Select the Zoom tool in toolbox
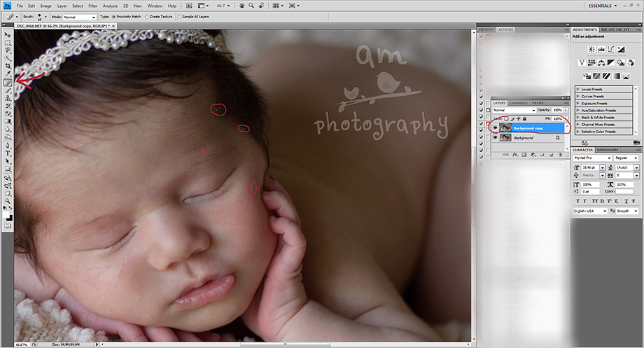 click(x=8, y=202)
